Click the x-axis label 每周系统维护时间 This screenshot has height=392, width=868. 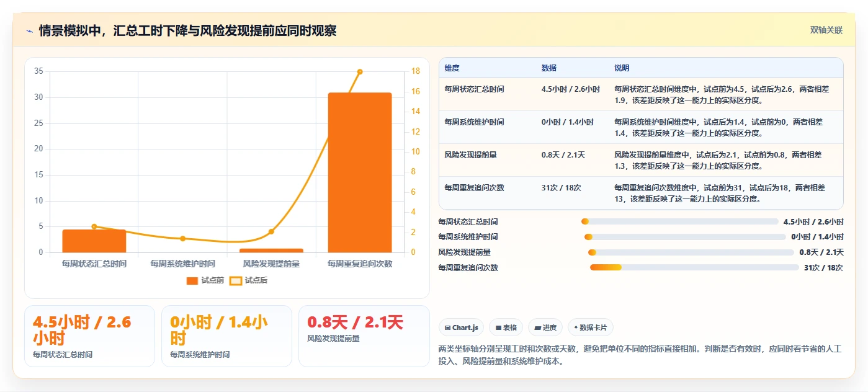tap(183, 264)
